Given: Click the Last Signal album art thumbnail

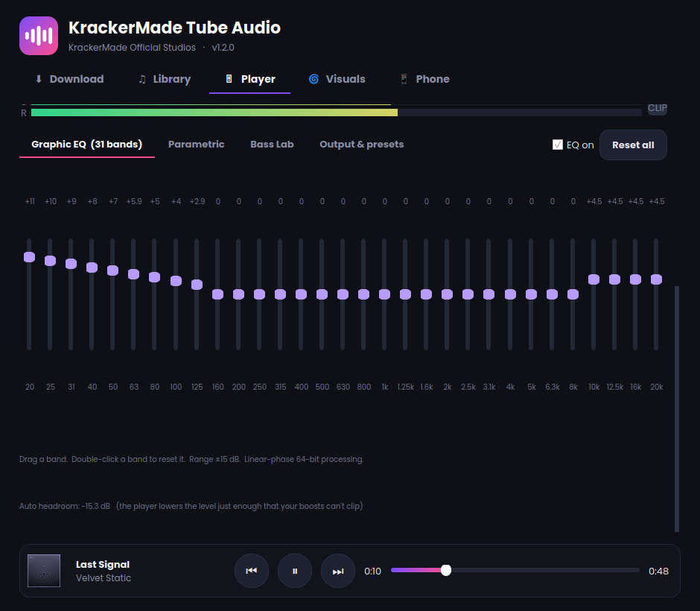Looking at the screenshot, I should coord(44,570).
